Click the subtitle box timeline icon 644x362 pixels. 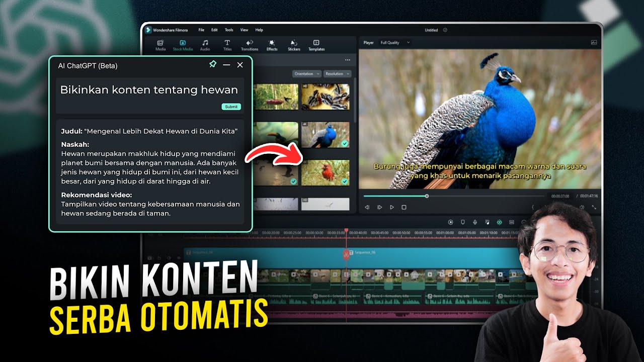pos(512,222)
